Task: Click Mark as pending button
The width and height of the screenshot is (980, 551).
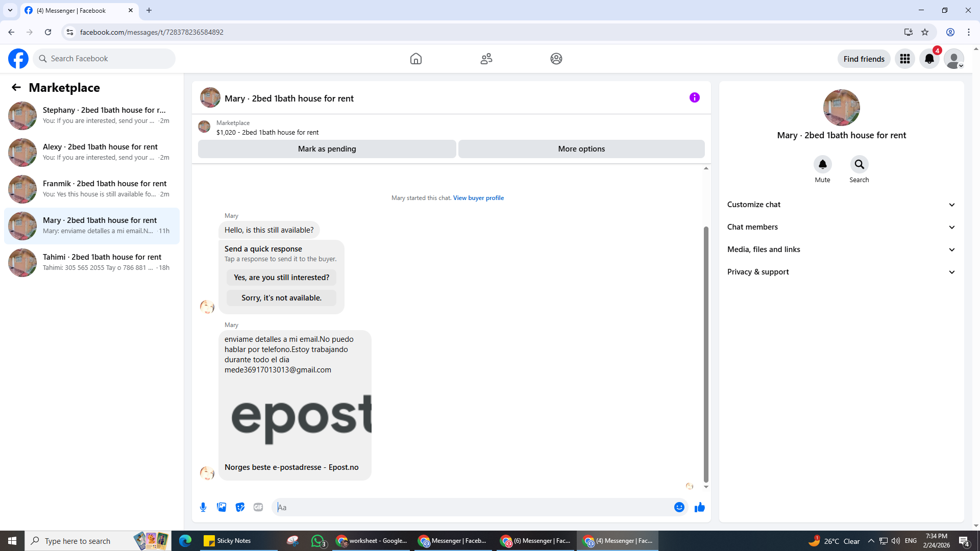Action: coord(327,149)
